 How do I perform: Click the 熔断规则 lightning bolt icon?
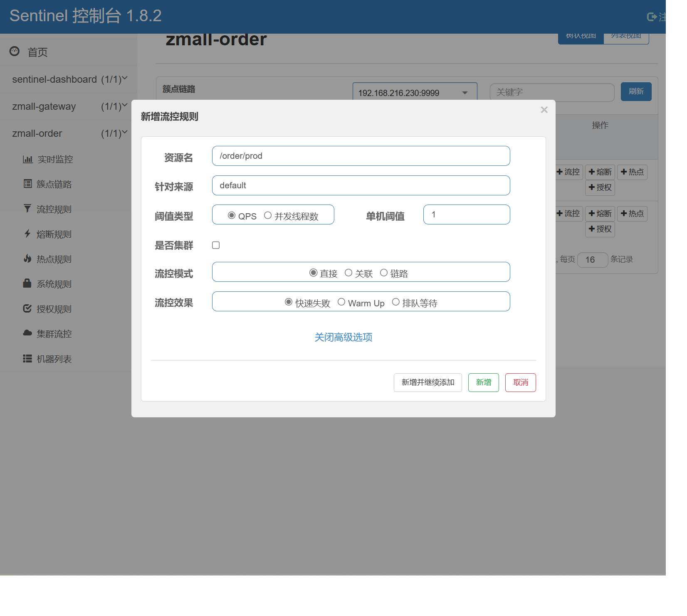27,234
